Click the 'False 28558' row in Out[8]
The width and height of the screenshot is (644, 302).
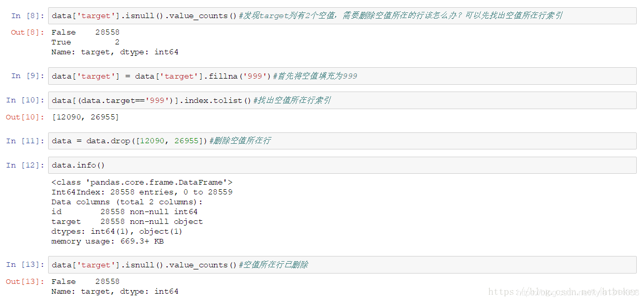click(85, 32)
